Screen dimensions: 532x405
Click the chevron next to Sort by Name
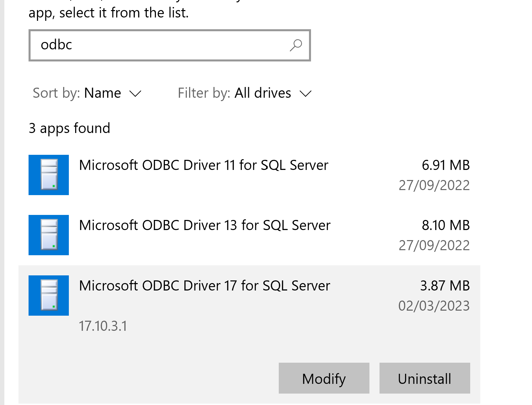[x=135, y=93]
